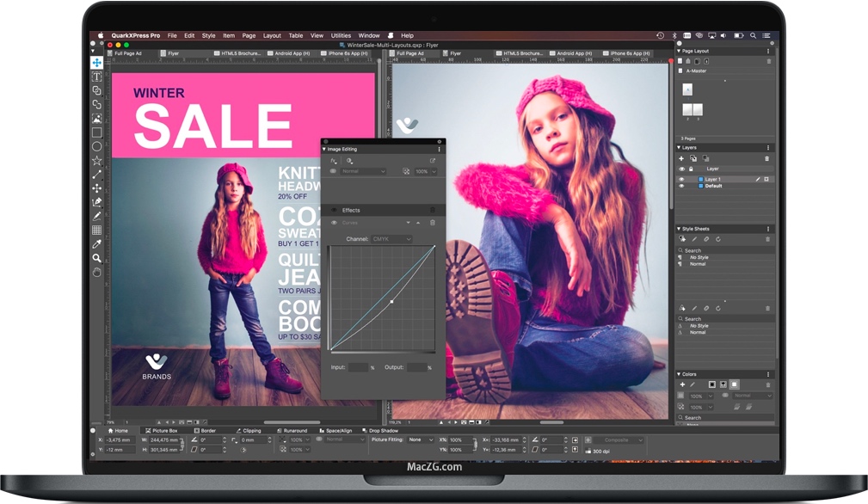Click the trash icon in the Layers panel

(x=766, y=158)
